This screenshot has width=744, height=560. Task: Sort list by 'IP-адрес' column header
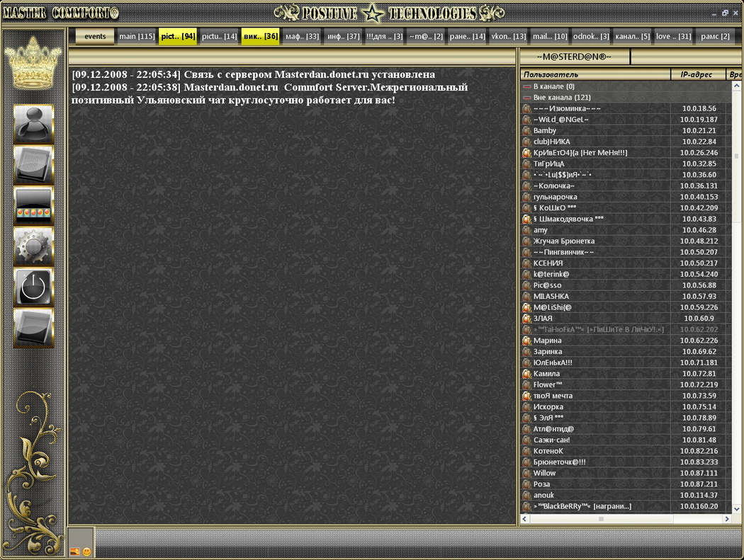tap(699, 74)
